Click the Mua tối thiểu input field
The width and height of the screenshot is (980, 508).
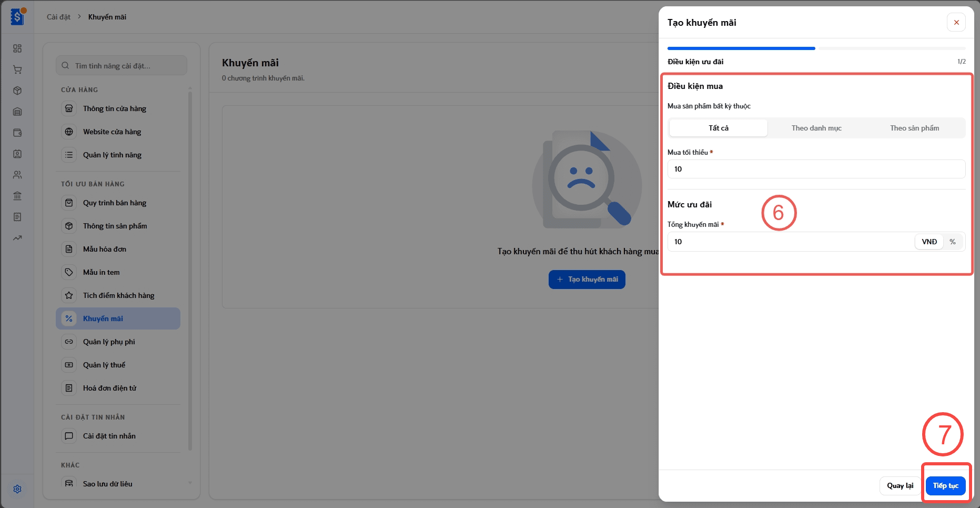[816, 169]
